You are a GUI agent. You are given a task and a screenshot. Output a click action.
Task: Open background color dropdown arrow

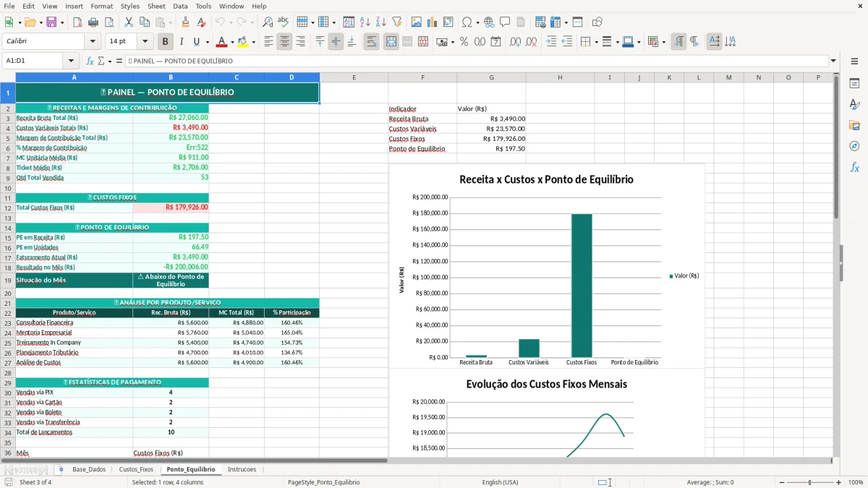(x=253, y=42)
